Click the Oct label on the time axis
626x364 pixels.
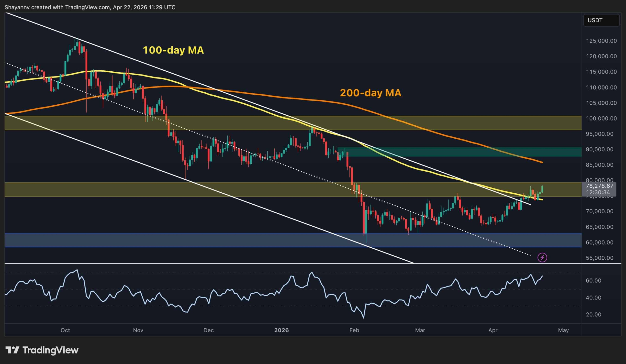[x=66, y=331]
